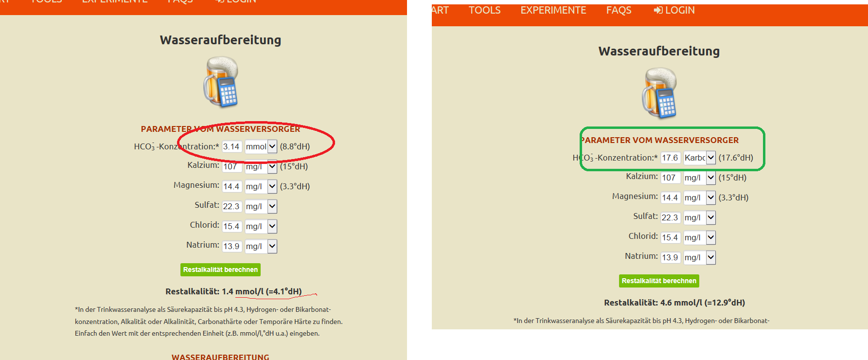
Task: Click the beer calculator icon in left screenshot
Action: click(221, 82)
